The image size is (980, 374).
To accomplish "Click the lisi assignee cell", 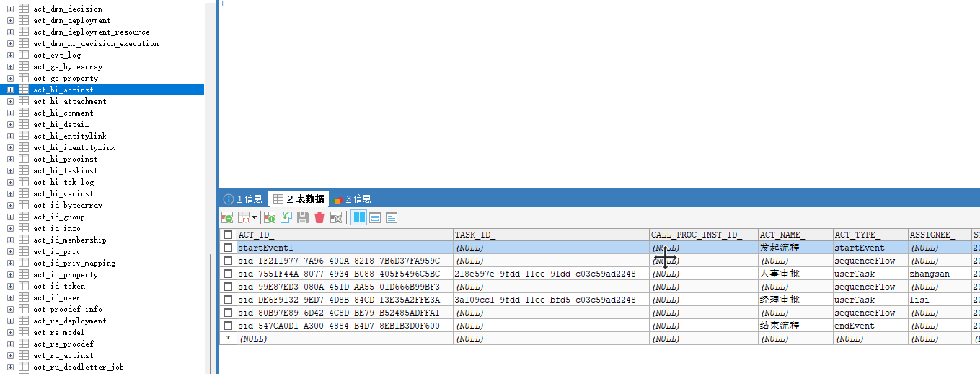I will [x=940, y=300].
